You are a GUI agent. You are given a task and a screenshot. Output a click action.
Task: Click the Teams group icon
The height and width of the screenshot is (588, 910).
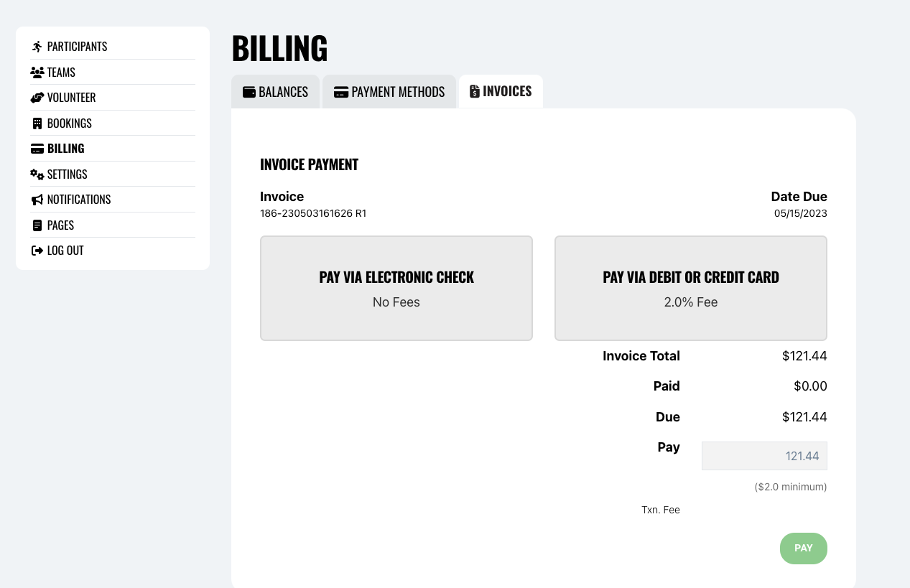click(37, 73)
